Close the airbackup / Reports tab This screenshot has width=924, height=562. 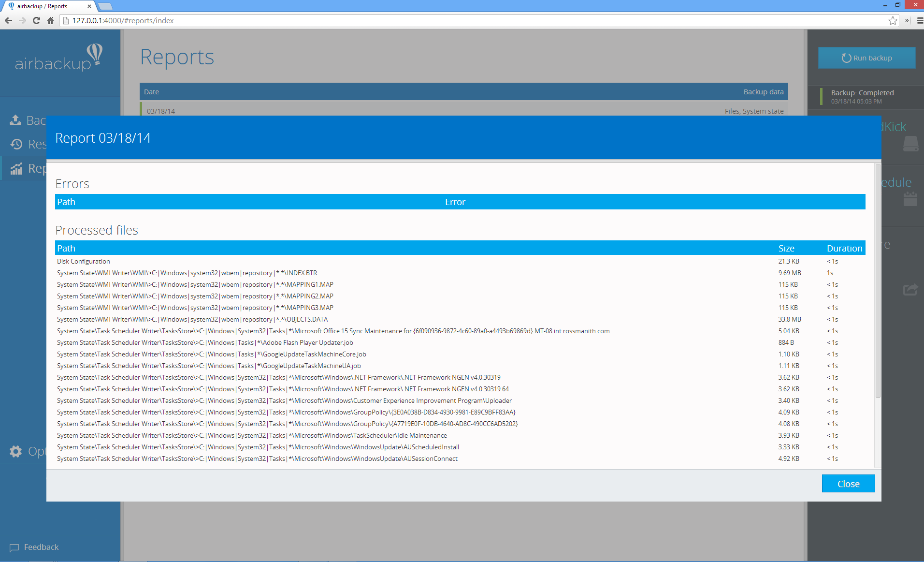coord(89,6)
